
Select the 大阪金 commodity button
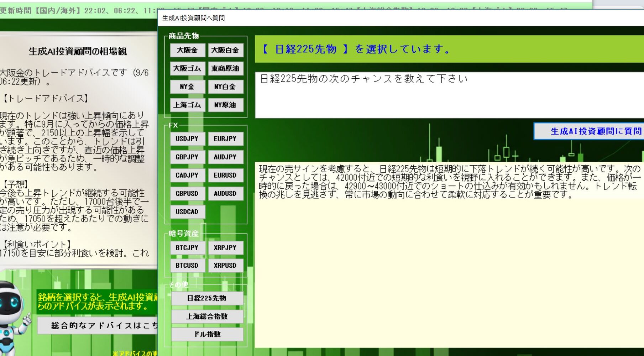pos(187,50)
